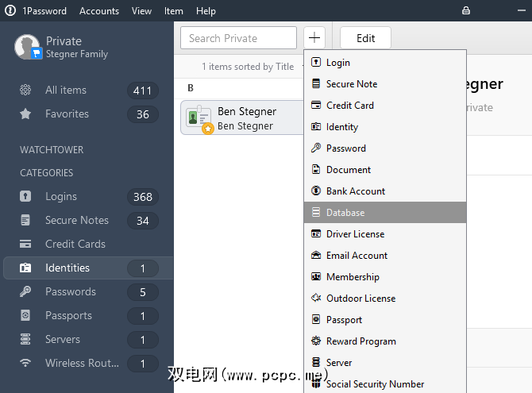Screen dimensions: 532x393
Task: Open Passwords category
Action: [x=88, y=292]
